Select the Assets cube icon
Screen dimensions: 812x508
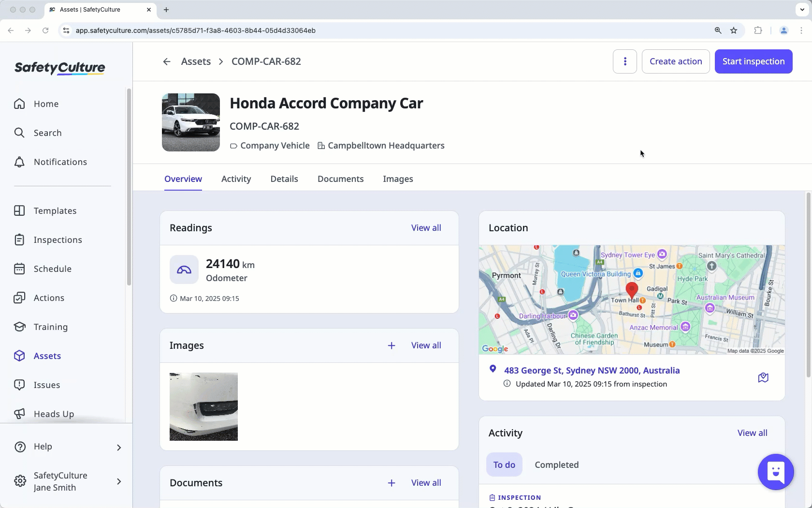pyautogui.click(x=19, y=356)
